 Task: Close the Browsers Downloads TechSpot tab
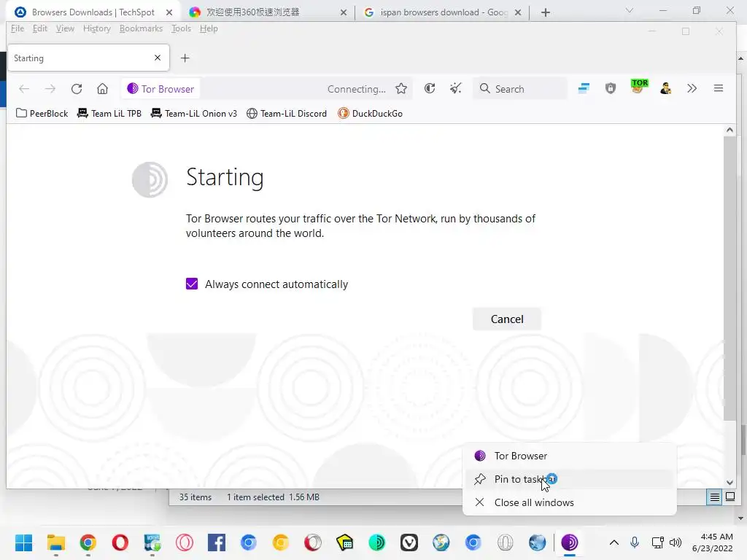[169, 12]
